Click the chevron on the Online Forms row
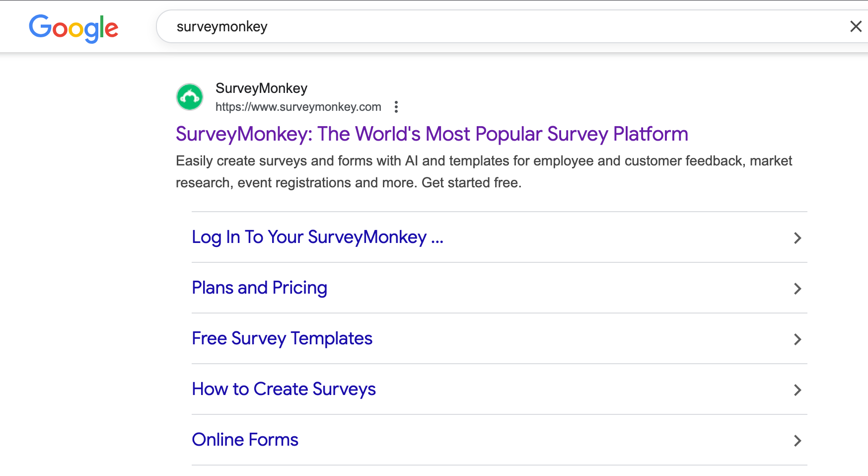Image resolution: width=868 pixels, height=476 pixels. pos(797,441)
